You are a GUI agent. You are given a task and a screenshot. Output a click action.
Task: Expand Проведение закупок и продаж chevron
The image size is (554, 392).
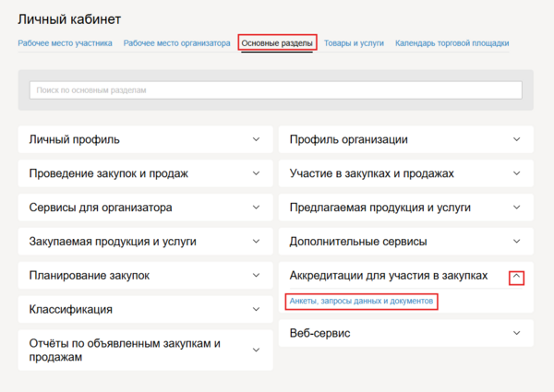point(256,173)
